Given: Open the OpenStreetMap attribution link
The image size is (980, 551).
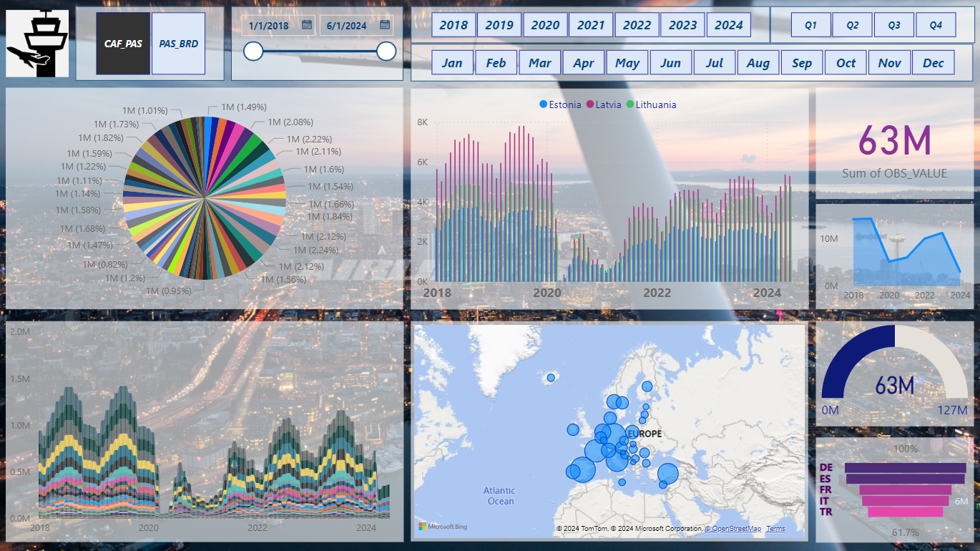Looking at the screenshot, I should [733, 529].
